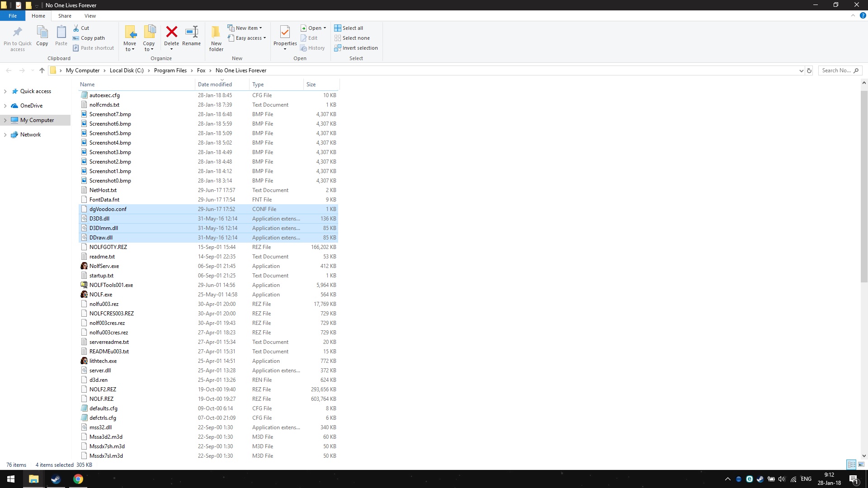The image size is (868, 488).
Task: Select dgVoodoo.conf file
Action: pos(208,209)
